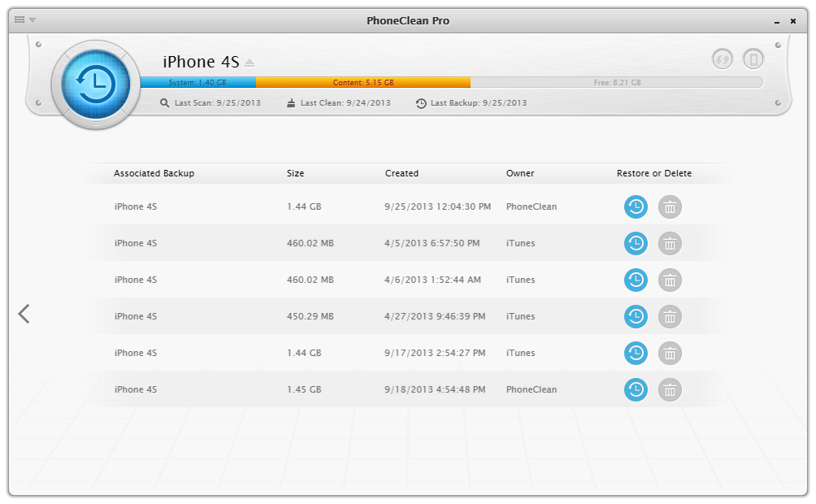Click the phone device icon at top right
816x504 pixels.
(x=753, y=59)
